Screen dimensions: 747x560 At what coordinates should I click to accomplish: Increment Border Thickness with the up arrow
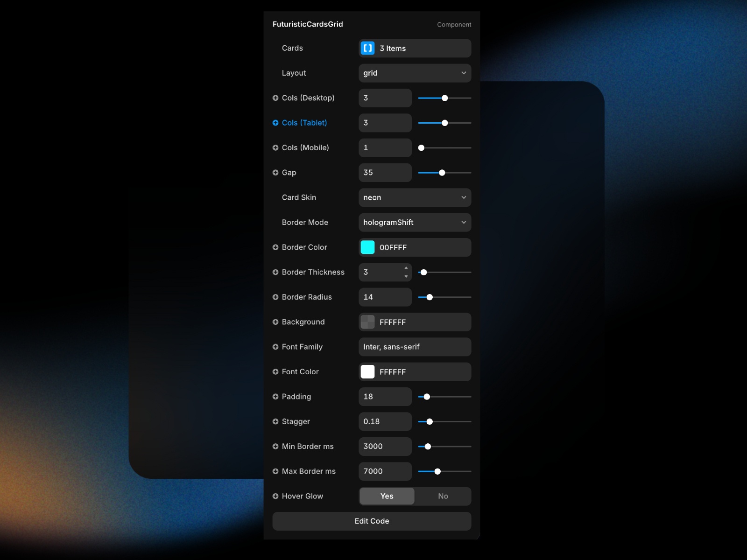[406, 268]
